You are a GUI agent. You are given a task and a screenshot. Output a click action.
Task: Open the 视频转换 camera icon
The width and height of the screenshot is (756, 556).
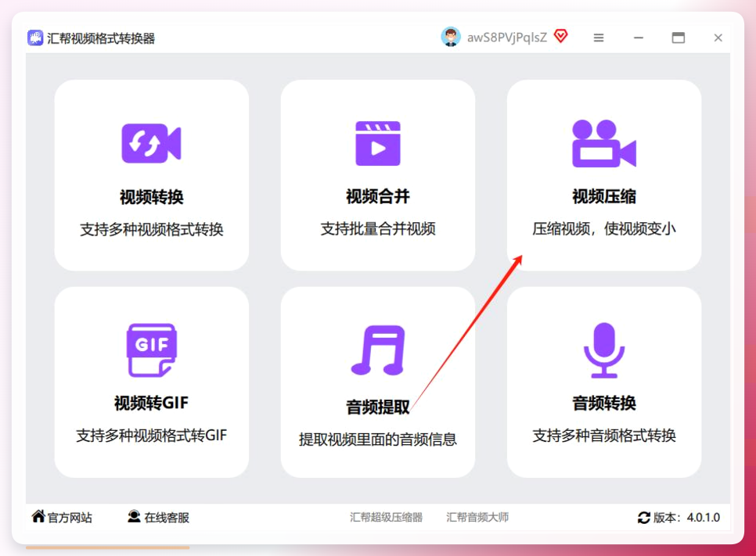tap(151, 143)
